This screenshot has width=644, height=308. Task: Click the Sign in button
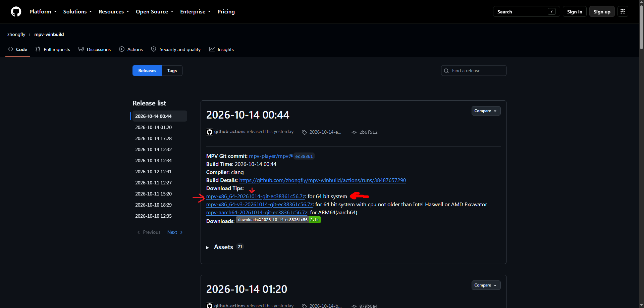tap(575, 12)
